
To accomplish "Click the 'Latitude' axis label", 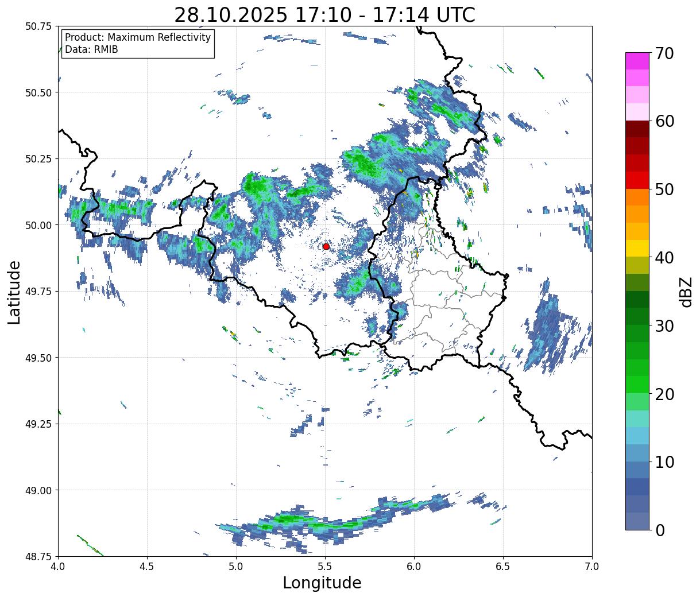I will pyautogui.click(x=14, y=292).
